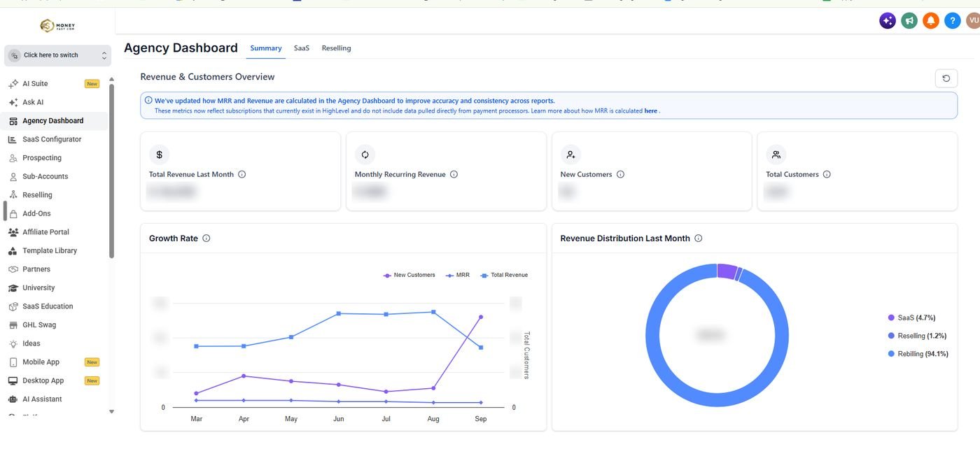Click the Reselling sidebar icon
This screenshot has height=449, width=980.
[x=13, y=195]
